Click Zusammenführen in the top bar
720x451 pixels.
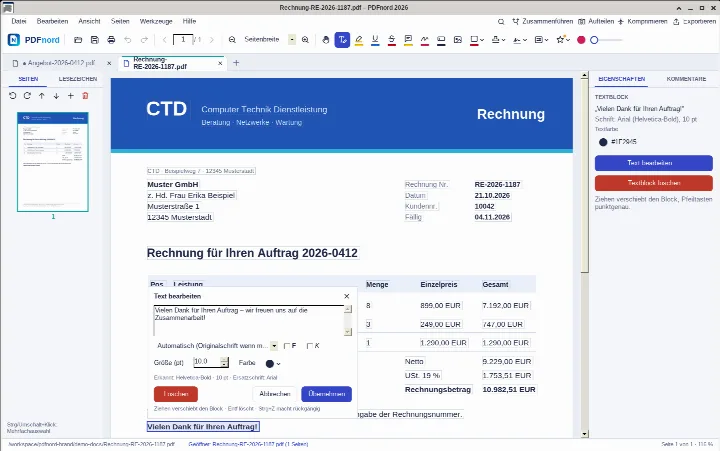[543, 22]
